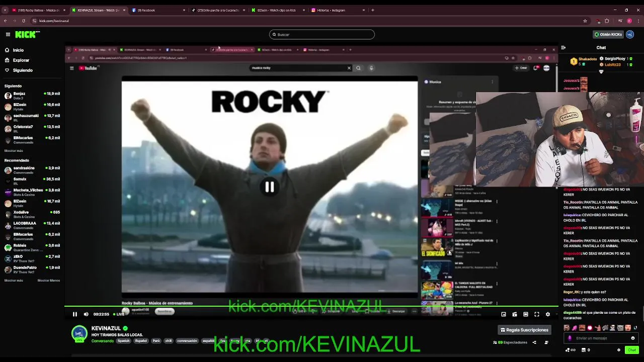The width and height of the screenshot is (644, 362).
Task: Collapse chat panel with arrow icon
Action: (563, 48)
